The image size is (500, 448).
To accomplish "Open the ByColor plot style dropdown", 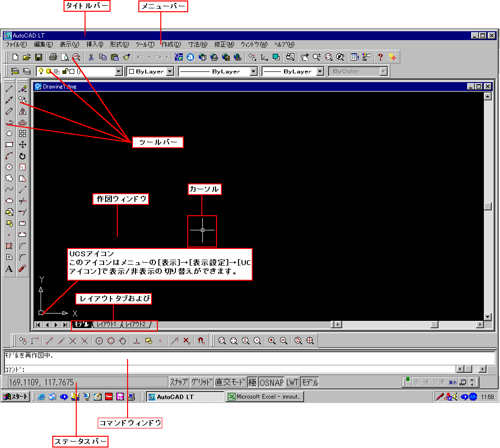I will 384,71.
